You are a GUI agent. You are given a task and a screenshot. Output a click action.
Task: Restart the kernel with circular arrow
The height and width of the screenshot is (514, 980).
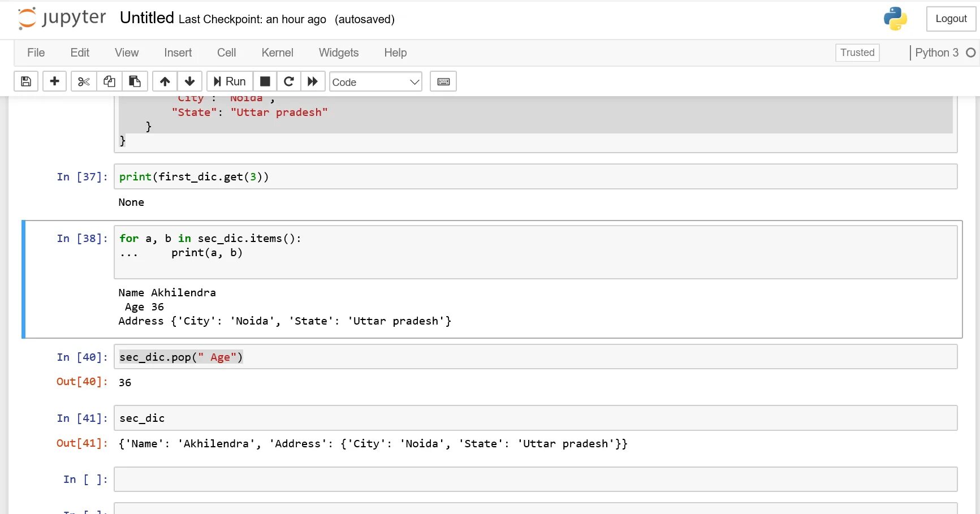tap(288, 81)
